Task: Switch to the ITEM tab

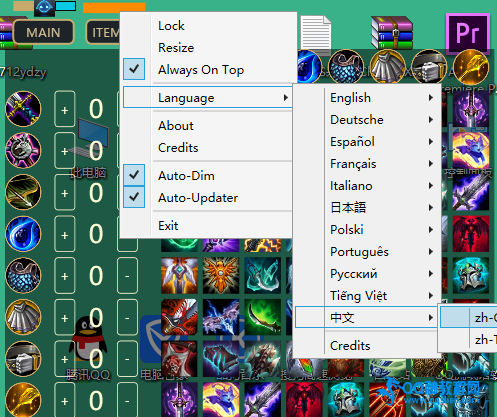Action: tap(103, 32)
